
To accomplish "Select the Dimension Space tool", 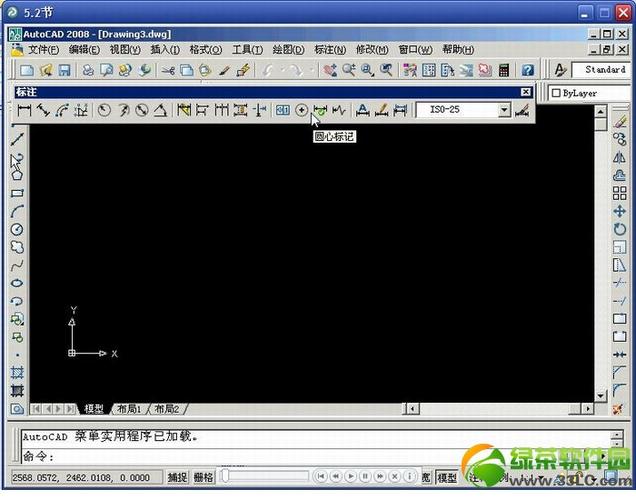I will [x=240, y=110].
